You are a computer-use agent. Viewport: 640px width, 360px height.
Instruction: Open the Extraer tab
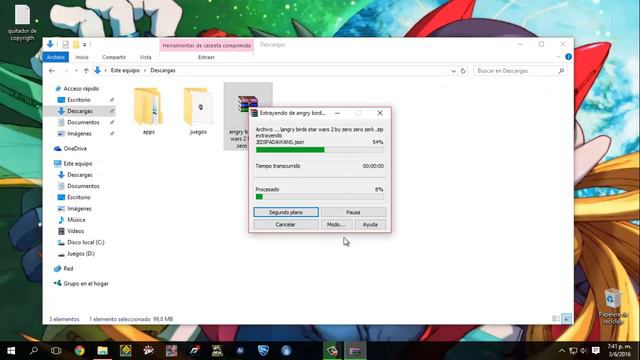(206, 57)
